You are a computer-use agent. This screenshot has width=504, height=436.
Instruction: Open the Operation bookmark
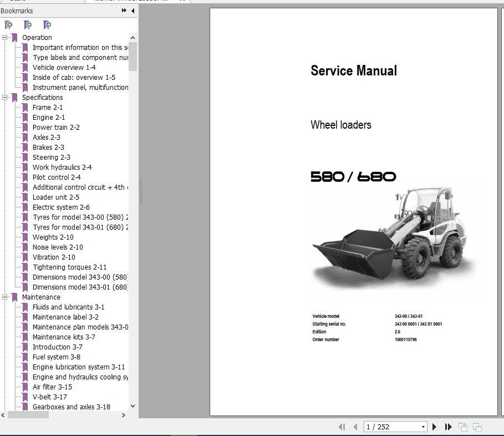(x=37, y=38)
